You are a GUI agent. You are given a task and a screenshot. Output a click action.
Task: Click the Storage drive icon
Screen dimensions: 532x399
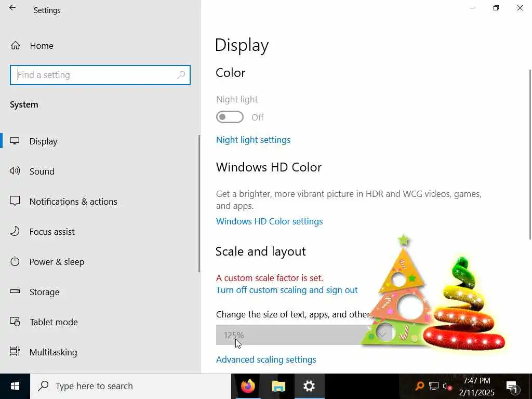(15, 291)
